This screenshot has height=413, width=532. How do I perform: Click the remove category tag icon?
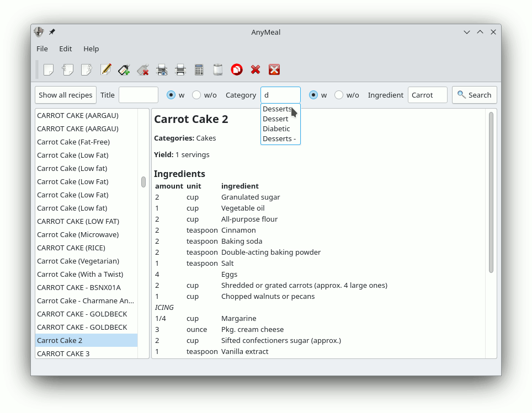143,69
